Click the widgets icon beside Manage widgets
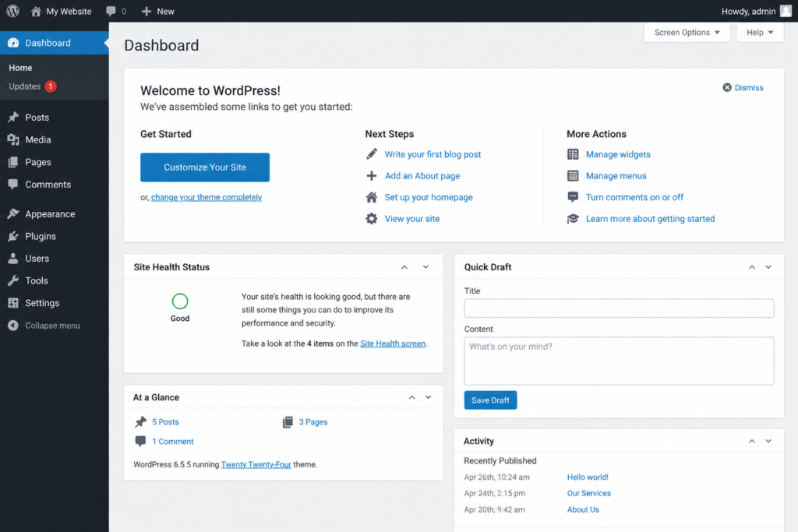This screenshot has height=532, width=798. [573, 154]
